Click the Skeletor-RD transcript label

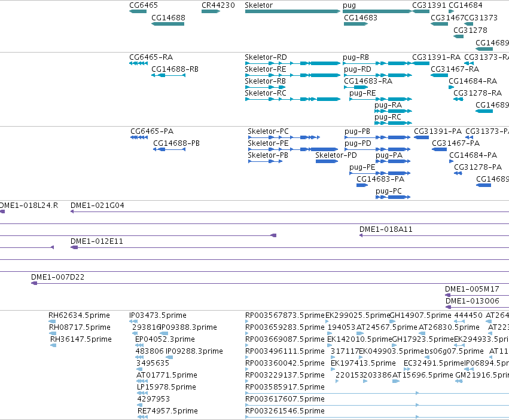[266, 57]
